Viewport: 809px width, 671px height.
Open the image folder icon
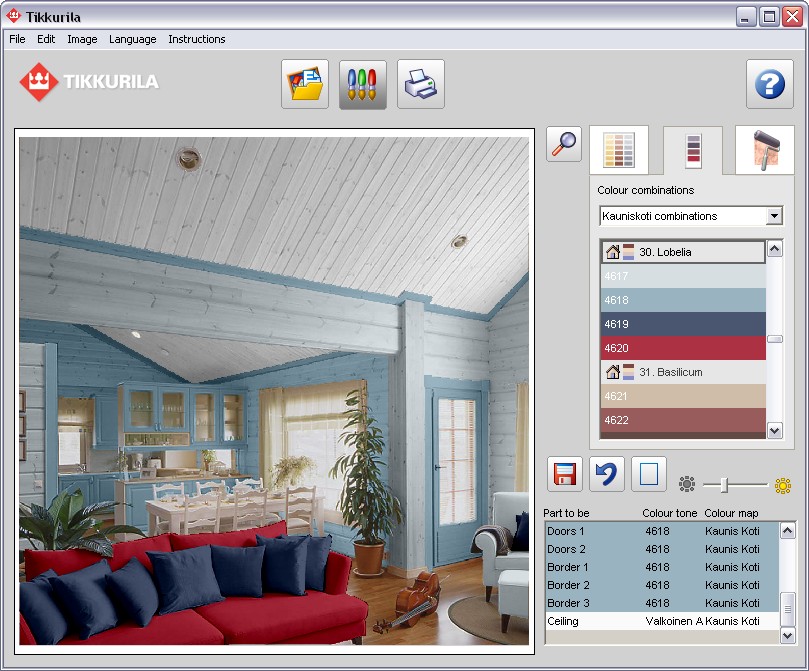pos(305,84)
